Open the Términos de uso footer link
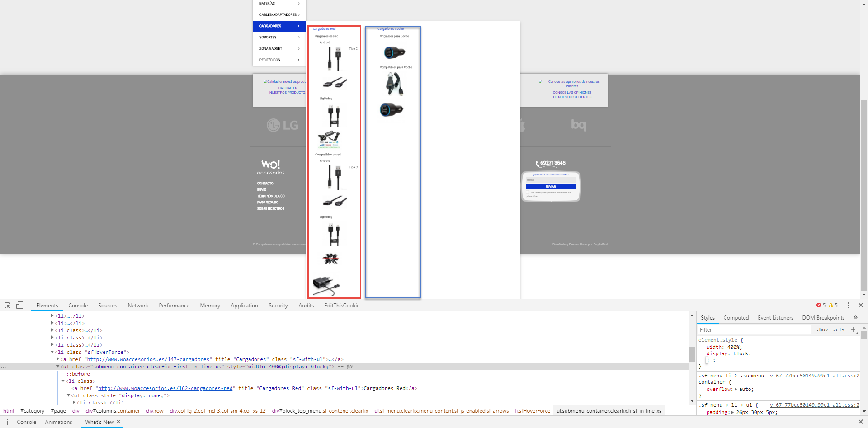The image size is (868, 428). 271,196
